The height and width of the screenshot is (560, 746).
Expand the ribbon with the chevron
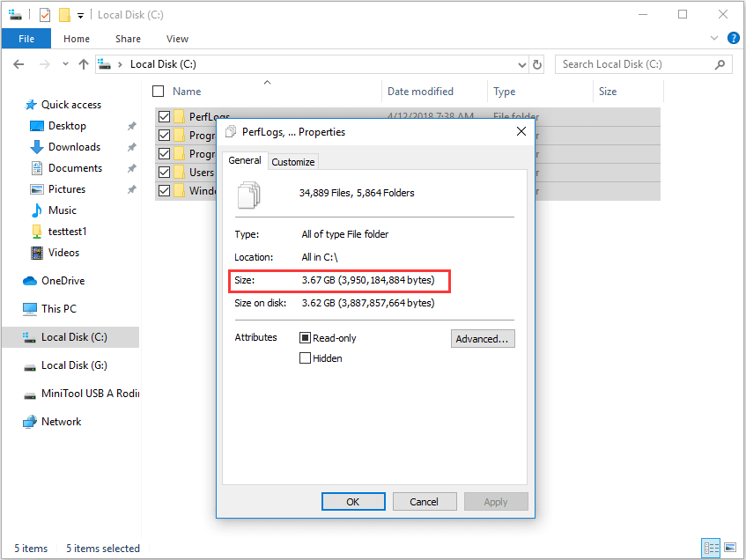pyautogui.click(x=713, y=38)
